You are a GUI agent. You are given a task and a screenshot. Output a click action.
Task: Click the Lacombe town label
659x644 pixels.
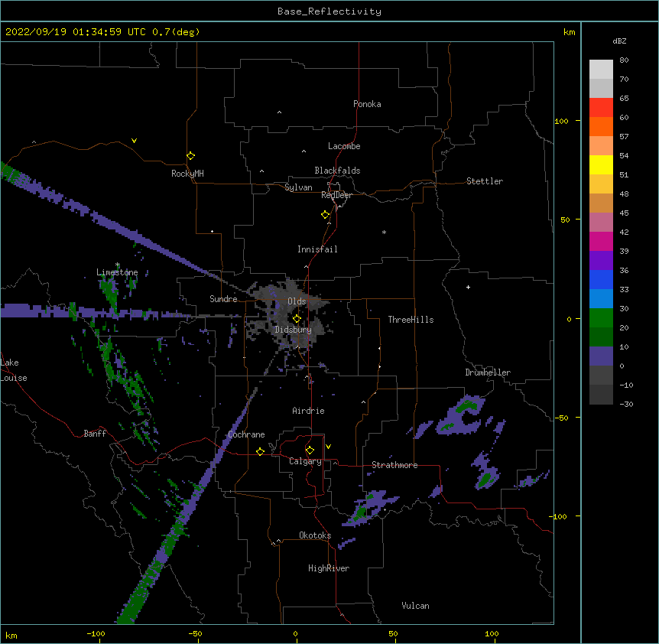tap(344, 146)
